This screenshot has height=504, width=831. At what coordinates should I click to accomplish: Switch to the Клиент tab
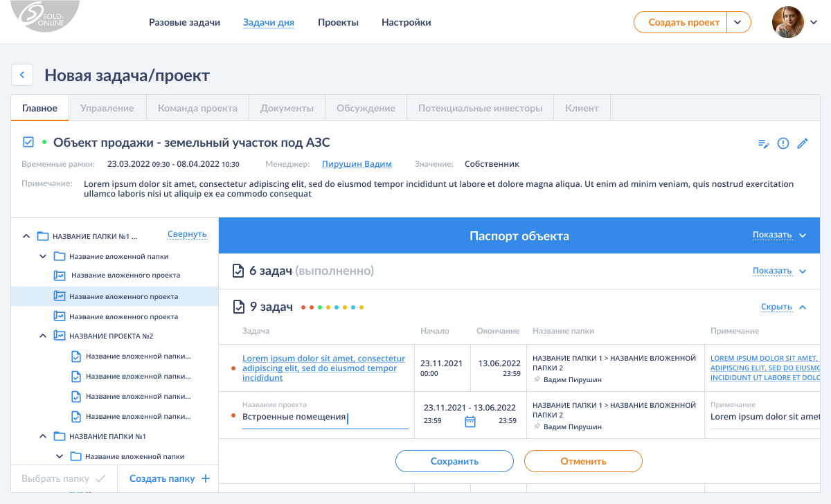(582, 108)
